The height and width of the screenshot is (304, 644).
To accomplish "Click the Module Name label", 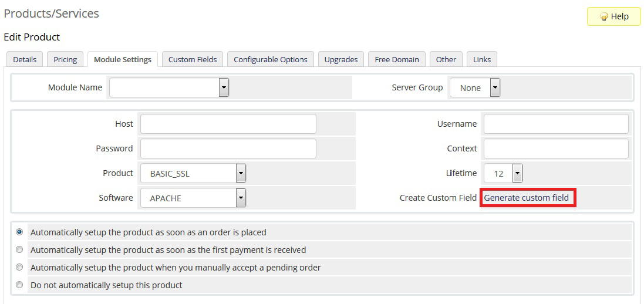I will coord(75,87).
